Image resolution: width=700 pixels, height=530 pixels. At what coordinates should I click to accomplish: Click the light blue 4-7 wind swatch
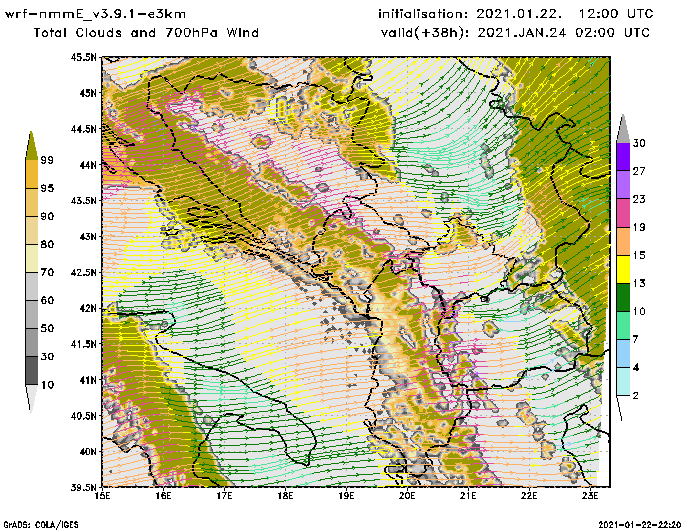pos(623,354)
